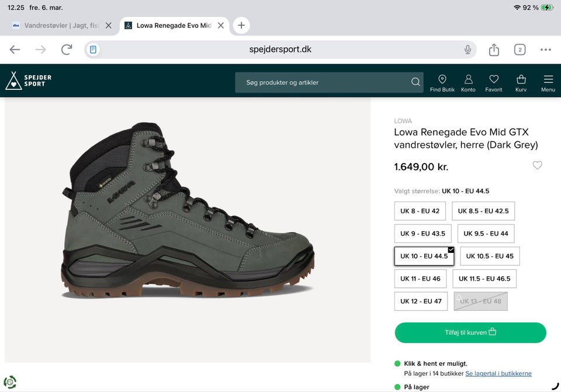Open the Konto account icon
Screen dimensions: 561x392
coord(468,84)
